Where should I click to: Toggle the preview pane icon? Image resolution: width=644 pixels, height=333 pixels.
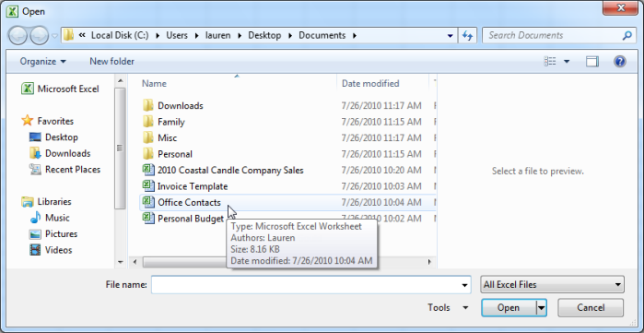[591, 62]
